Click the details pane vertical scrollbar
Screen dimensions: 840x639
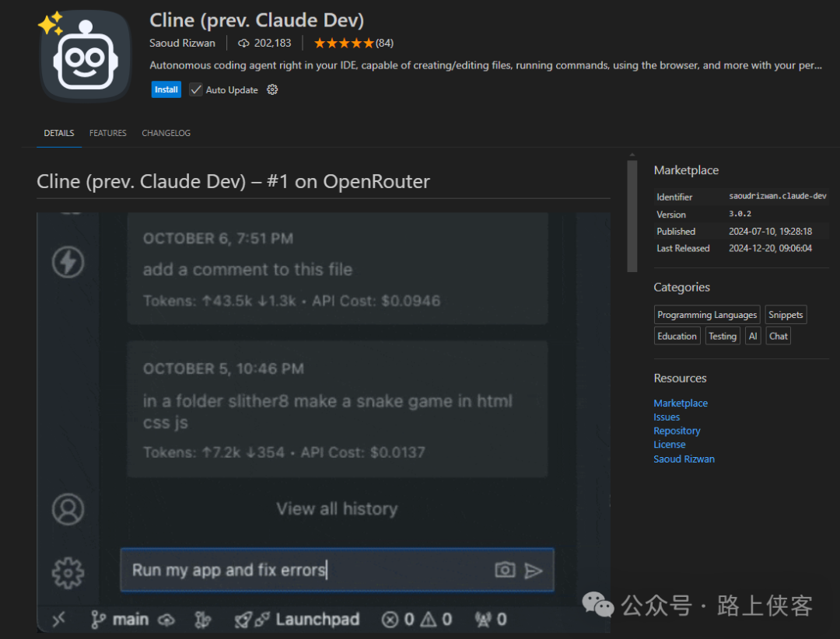(632, 216)
